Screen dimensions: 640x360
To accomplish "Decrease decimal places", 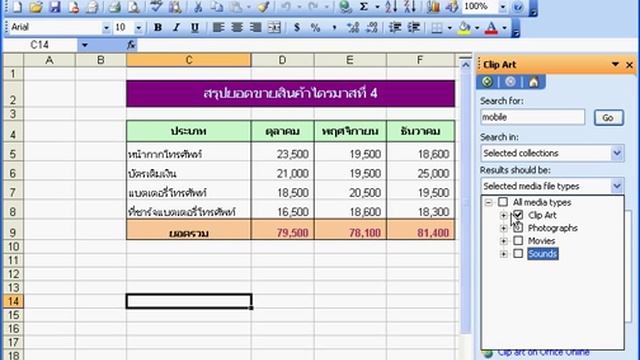I will tap(372, 27).
